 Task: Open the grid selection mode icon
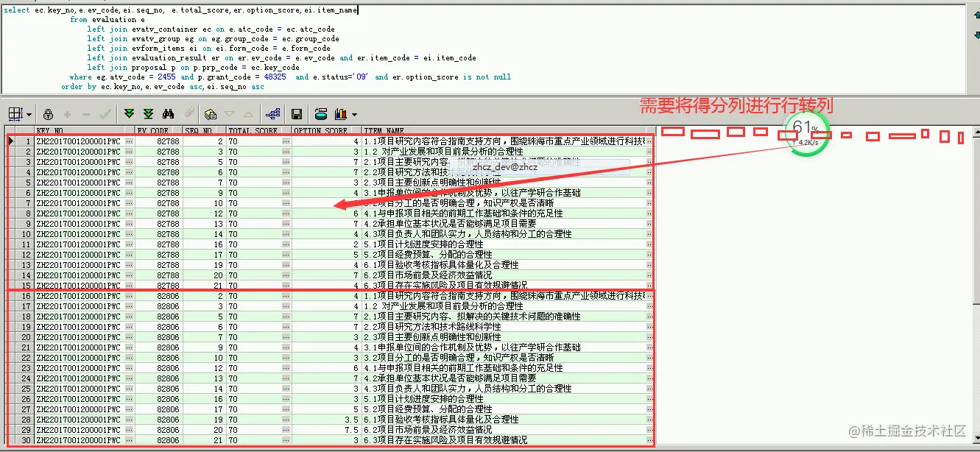[15, 115]
